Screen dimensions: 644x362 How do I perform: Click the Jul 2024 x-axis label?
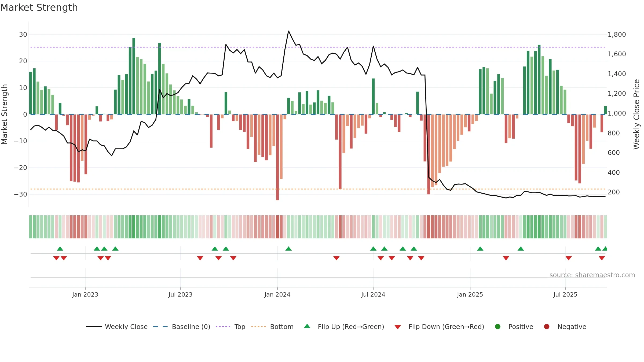click(x=373, y=295)
